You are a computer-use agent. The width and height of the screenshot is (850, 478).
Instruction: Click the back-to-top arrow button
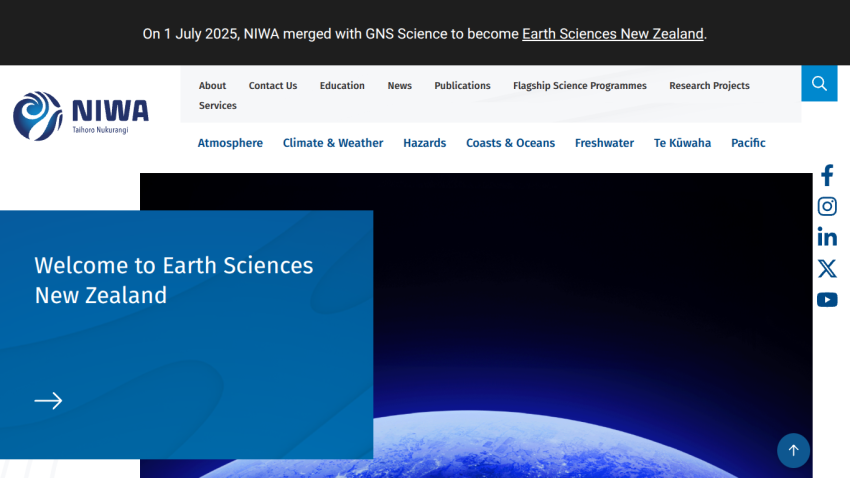(x=793, y=450)
